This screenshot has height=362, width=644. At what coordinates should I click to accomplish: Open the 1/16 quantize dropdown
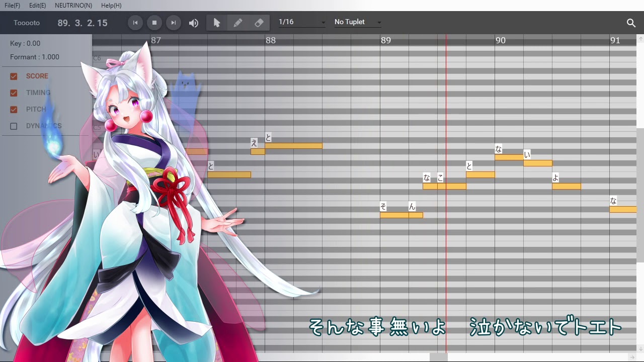(302, 22)
